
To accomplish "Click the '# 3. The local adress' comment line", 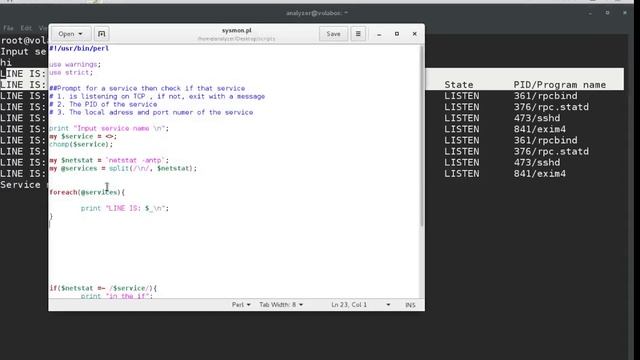I will coord(151,112).
